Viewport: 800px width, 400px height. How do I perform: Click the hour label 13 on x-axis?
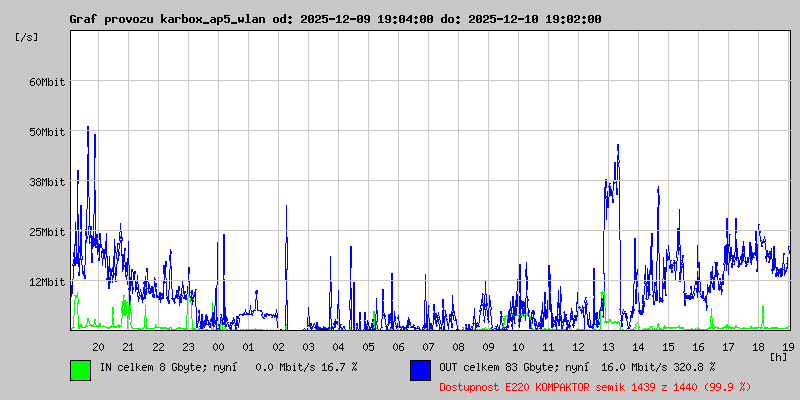click(x=609, y=347)
